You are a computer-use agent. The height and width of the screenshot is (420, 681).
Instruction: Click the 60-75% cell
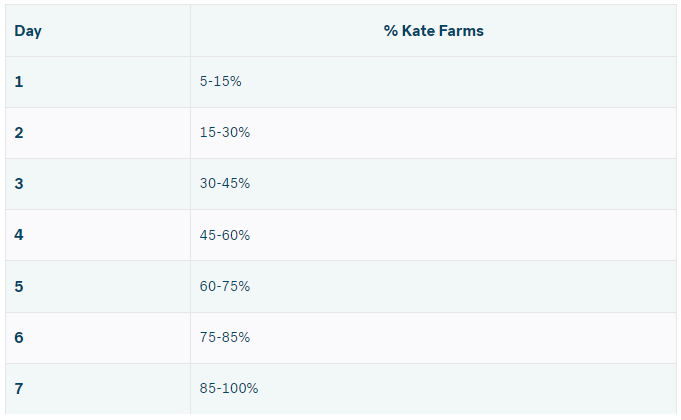225,287
